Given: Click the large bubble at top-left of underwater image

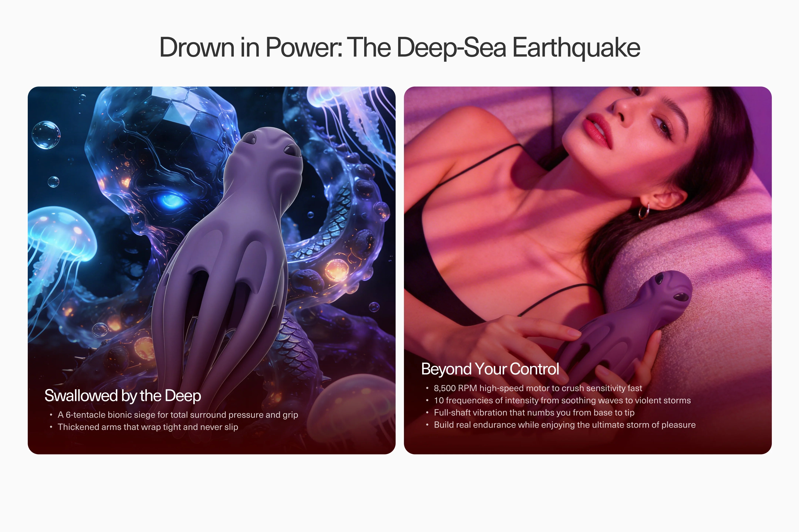Looking at the screenshot, I should 46,135.
